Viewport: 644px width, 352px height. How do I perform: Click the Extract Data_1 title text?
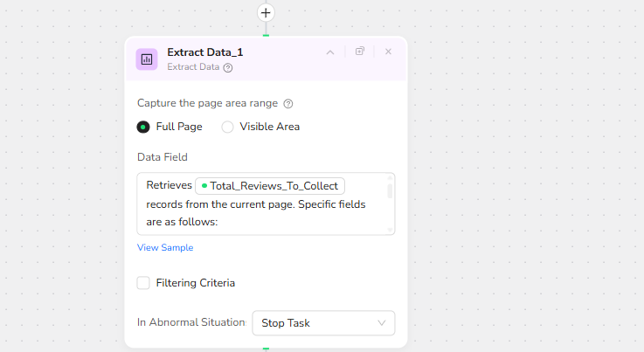(204, 52)
